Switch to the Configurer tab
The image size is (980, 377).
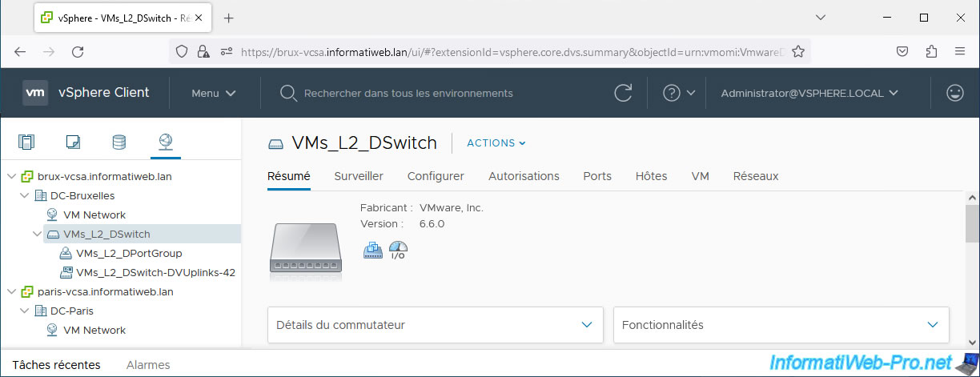pos(436,176)
